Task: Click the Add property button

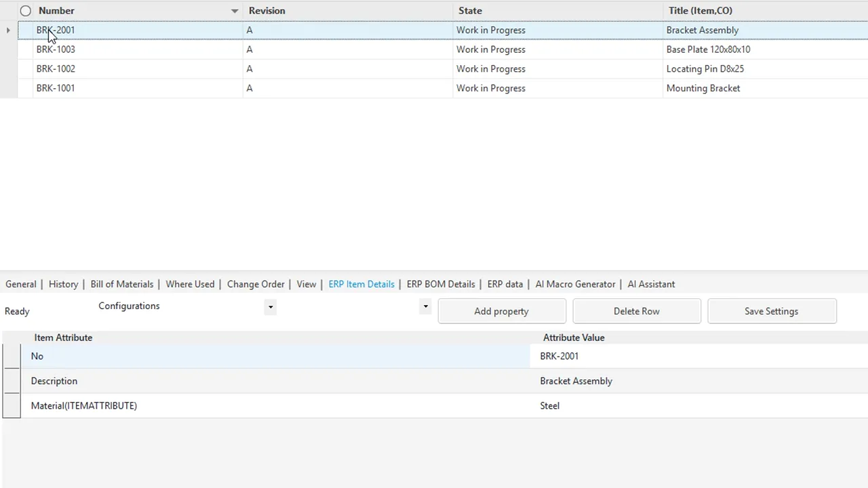Action: tap(502, 311)
